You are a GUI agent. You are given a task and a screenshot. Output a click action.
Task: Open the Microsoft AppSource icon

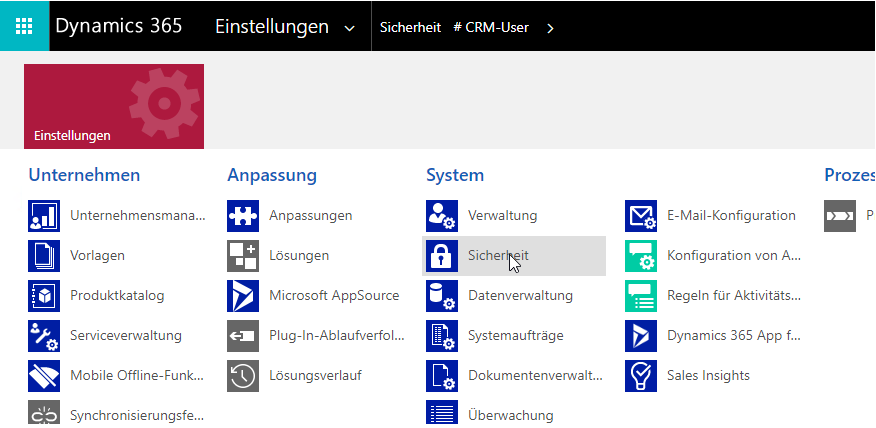click(243, 296)
